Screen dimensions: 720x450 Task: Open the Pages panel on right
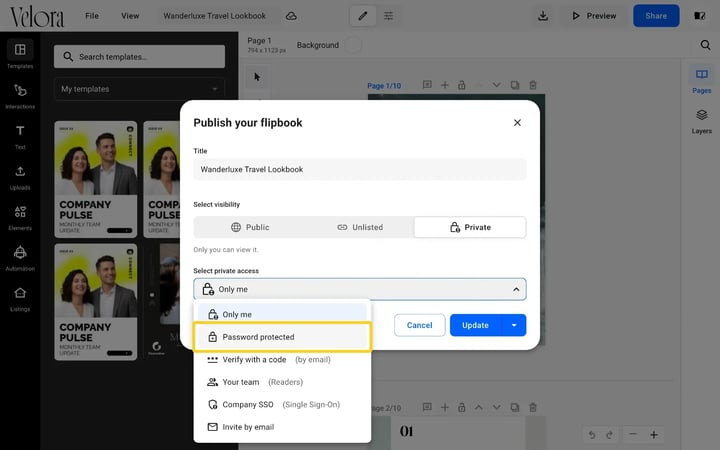pos(701,80)
